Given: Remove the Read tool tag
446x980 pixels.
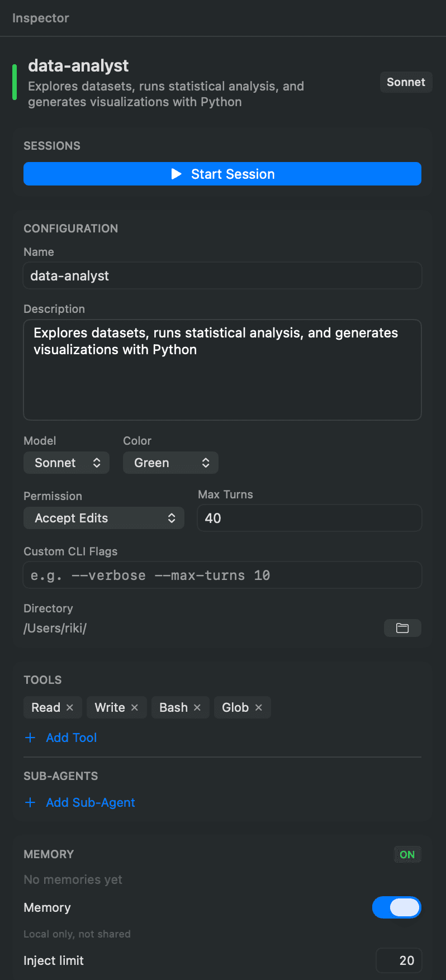Looking at the screenshot, I should 70,707.
